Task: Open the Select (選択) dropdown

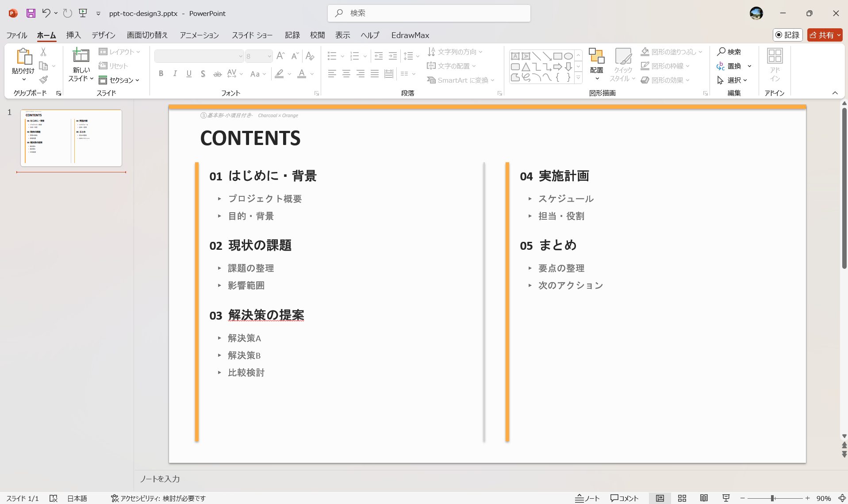Action: click(733, 80)
